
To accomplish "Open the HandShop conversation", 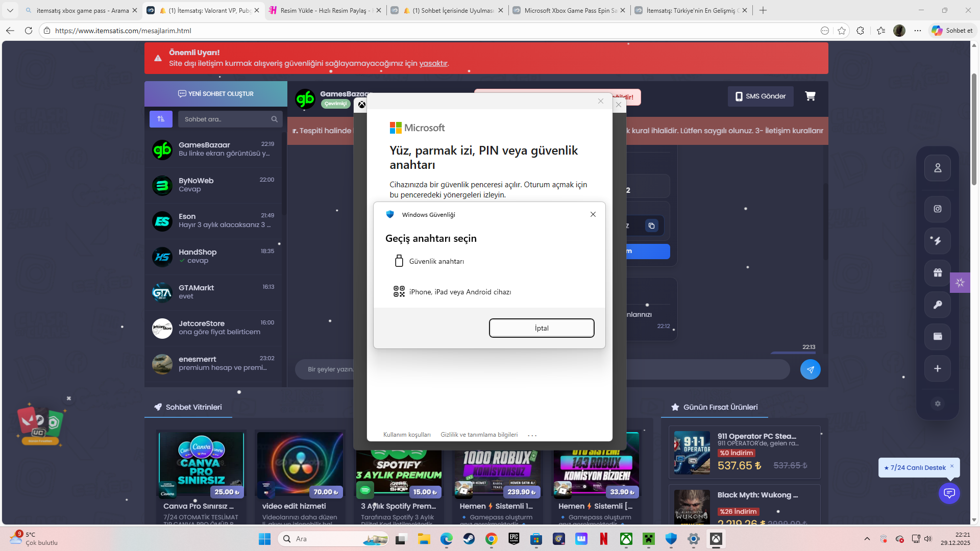I will point(213,257).
